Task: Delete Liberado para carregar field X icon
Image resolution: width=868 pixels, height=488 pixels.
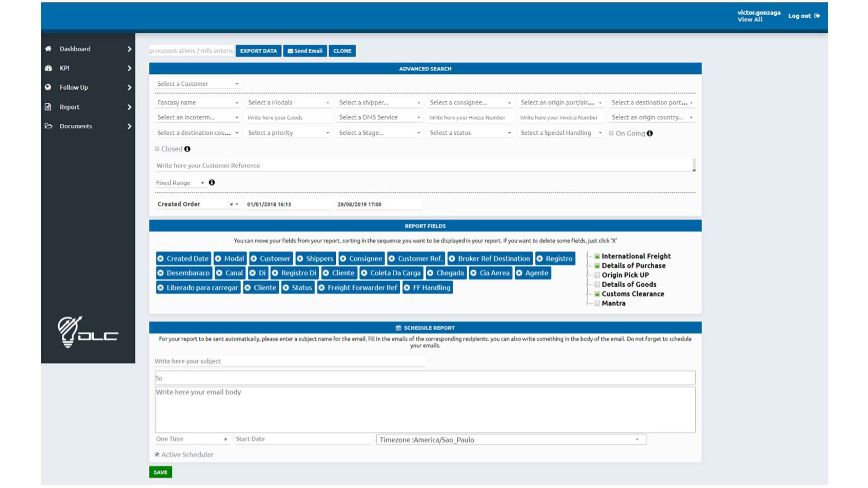Action: coord(160,288)
